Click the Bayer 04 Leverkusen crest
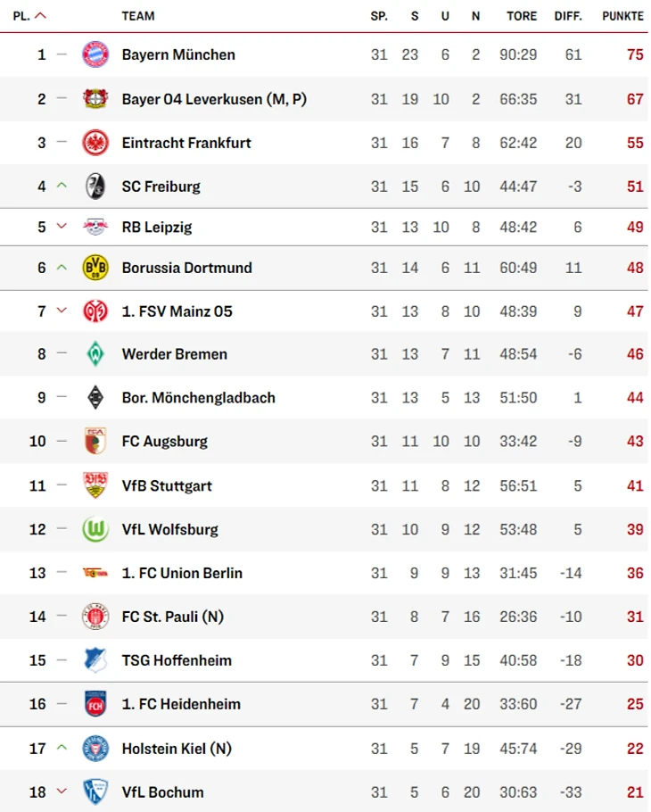 95,98
